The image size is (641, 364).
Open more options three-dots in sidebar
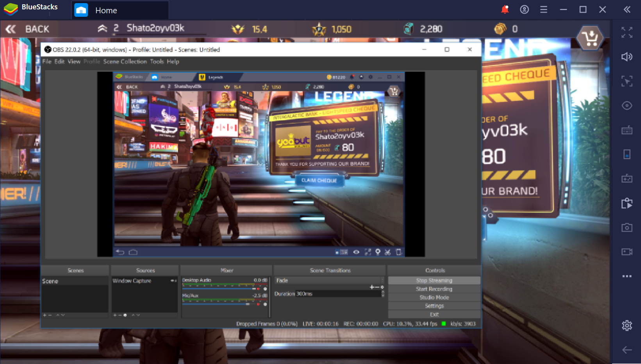click(x=627, y=276)
